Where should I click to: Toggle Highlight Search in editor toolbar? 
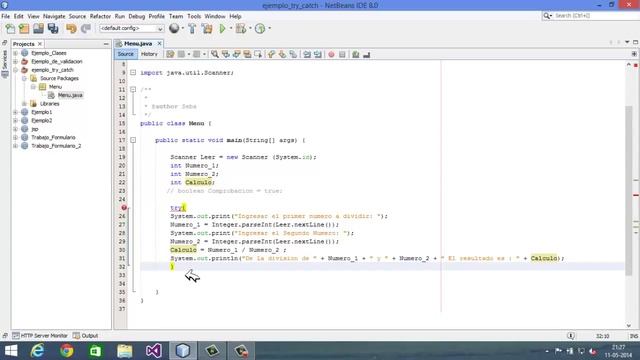(x=247, y=54)
